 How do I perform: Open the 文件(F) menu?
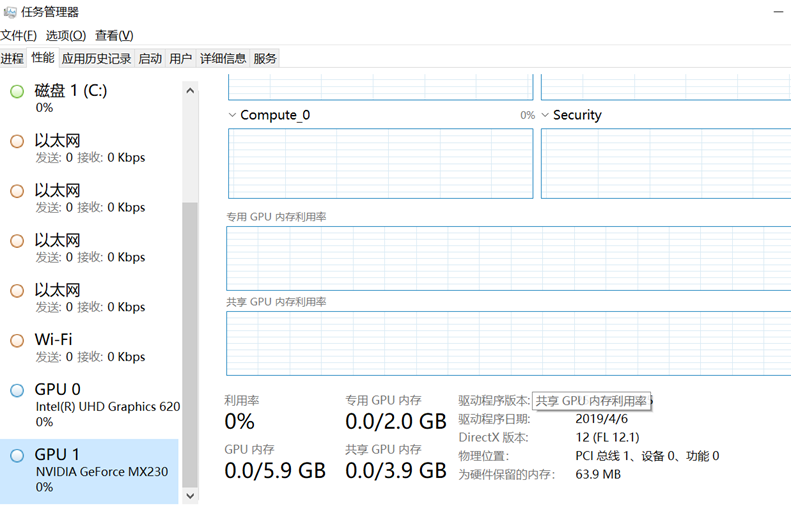pyautogui.click(x=19, y=36)
